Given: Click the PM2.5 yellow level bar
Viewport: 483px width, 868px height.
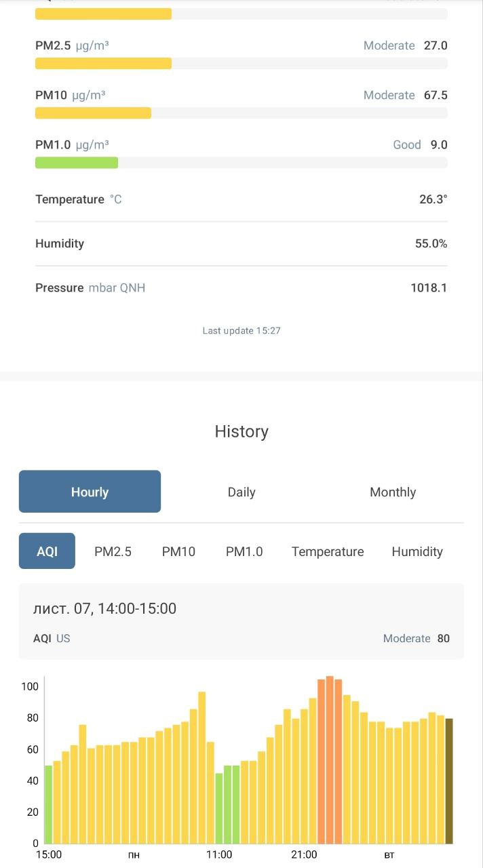Looking at the screenshot, I should pos(103,64).
